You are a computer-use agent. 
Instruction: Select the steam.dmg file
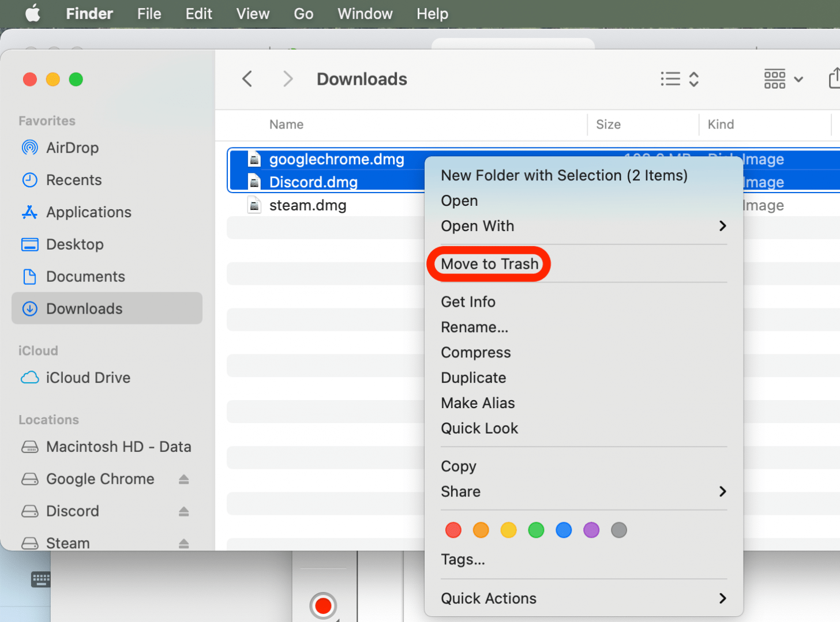pyautogui.click(x=307, y=205)
